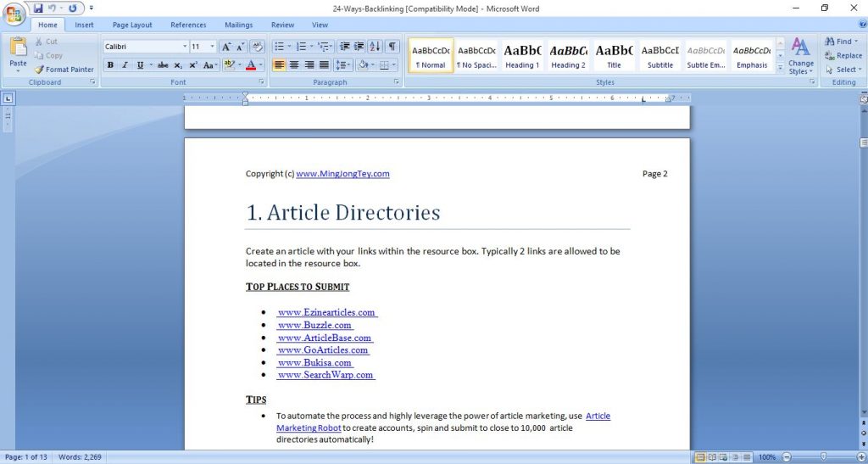Sort the selected text alphabetically
The height and width of the screenshot is (464, 868).
click(375, 47)
